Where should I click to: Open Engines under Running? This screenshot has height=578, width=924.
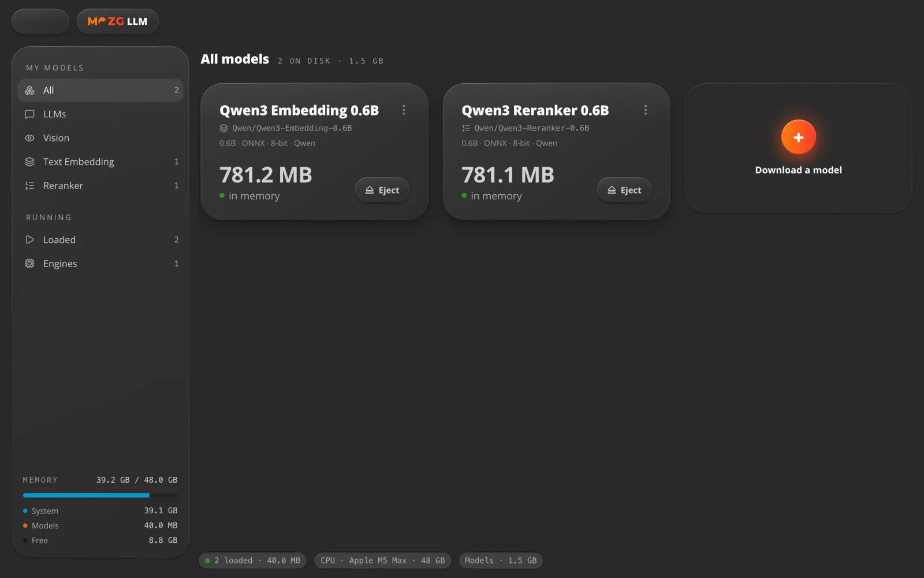coord(100,264)
